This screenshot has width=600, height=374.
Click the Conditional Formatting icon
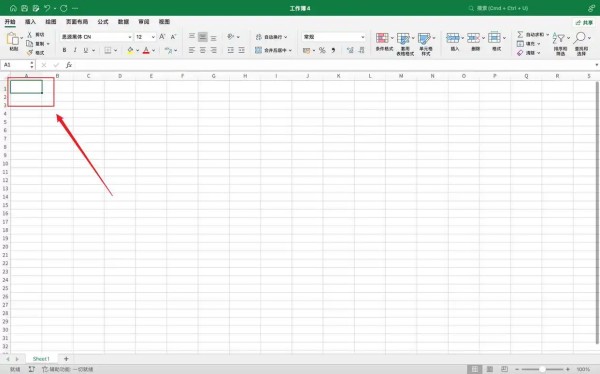pyautogui.click(x=382, y=38)
